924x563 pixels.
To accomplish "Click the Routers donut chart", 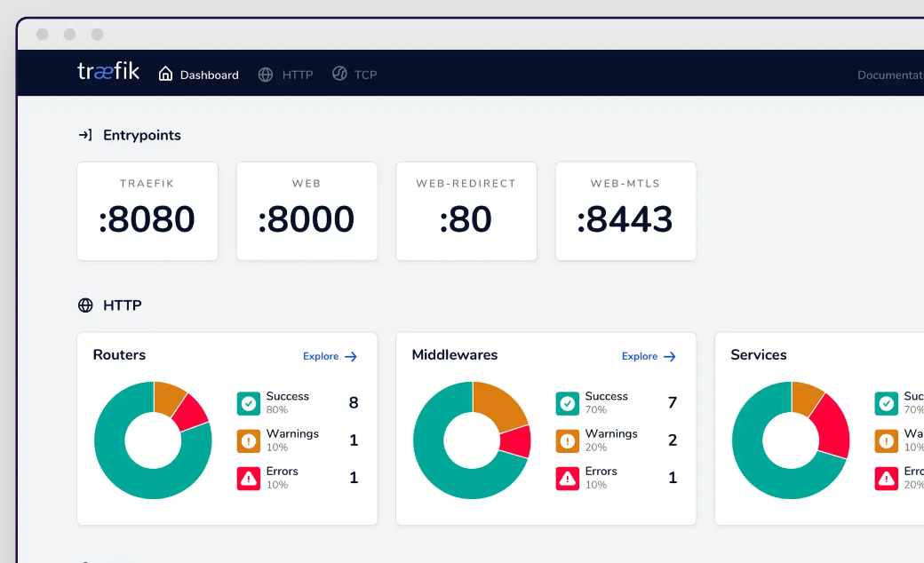I will (153, 440).
